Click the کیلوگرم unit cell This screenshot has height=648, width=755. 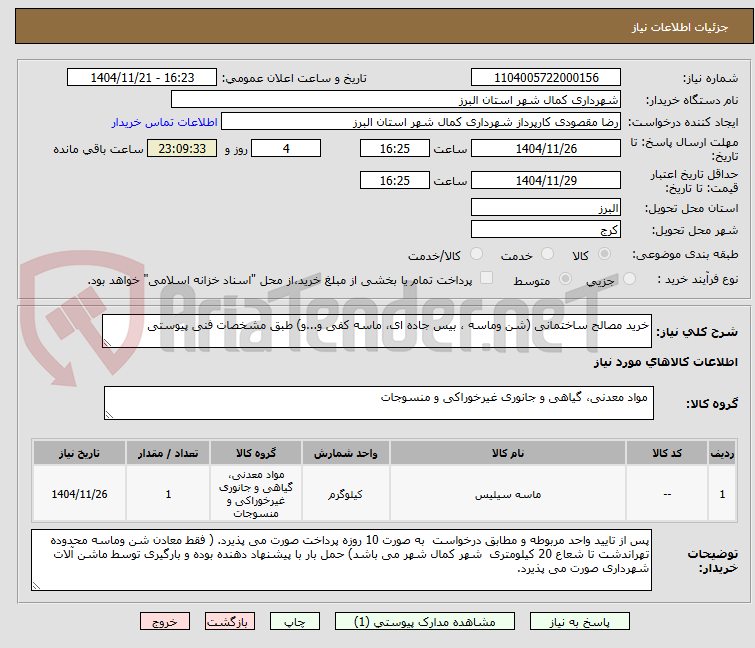tap(346, 494)
